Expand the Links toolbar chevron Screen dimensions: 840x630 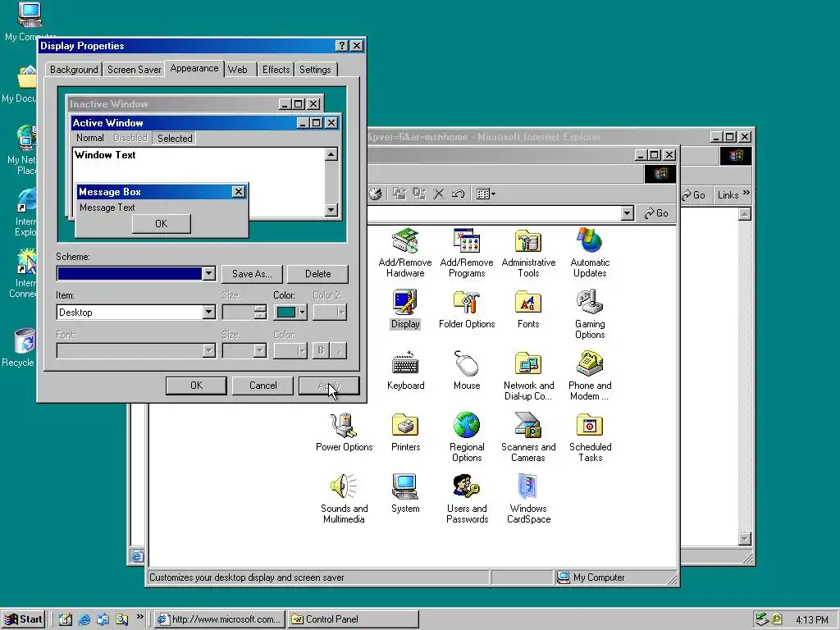coord(746,193)
